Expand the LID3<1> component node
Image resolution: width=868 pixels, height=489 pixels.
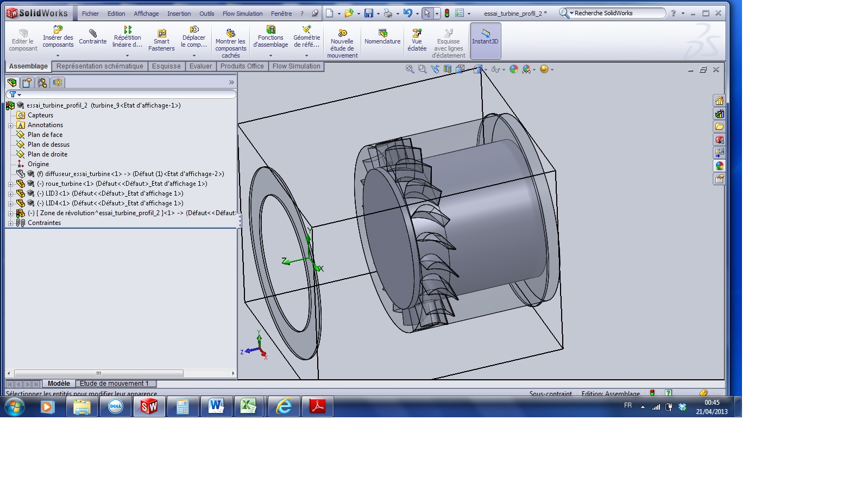10,193
